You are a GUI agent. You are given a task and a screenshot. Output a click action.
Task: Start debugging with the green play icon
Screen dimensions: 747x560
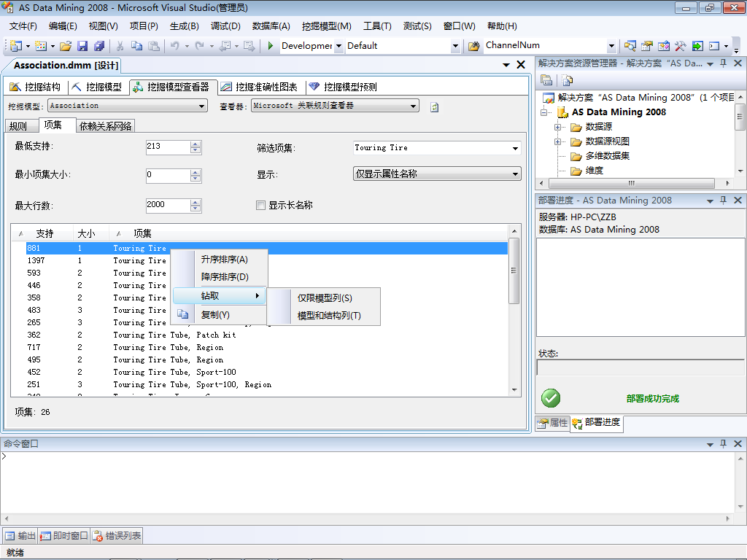click(x=271, y=46)
